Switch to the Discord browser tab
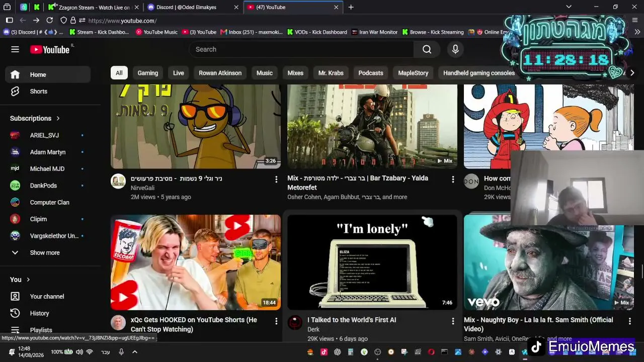Screen dimensions: 644x362 192,7
